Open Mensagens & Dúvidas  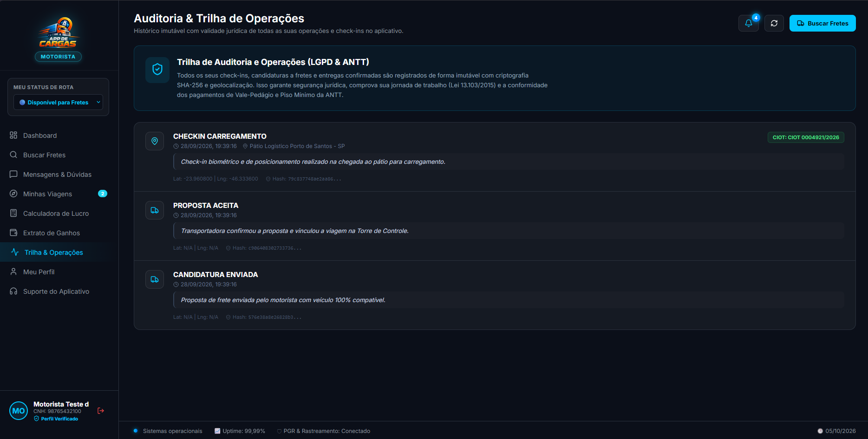pyautogui.click(x=59, y=174)
